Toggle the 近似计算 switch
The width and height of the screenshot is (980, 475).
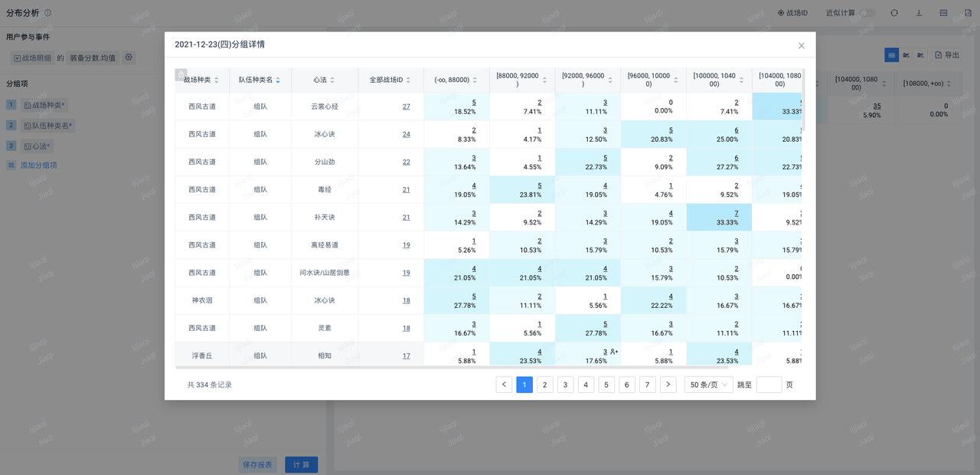pyautogui.click(x=867, y=13)
